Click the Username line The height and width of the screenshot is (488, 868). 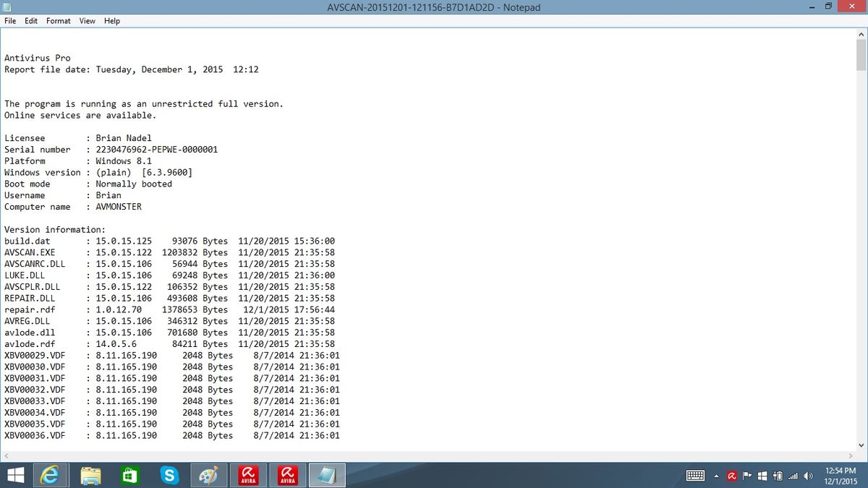point(63,195)
